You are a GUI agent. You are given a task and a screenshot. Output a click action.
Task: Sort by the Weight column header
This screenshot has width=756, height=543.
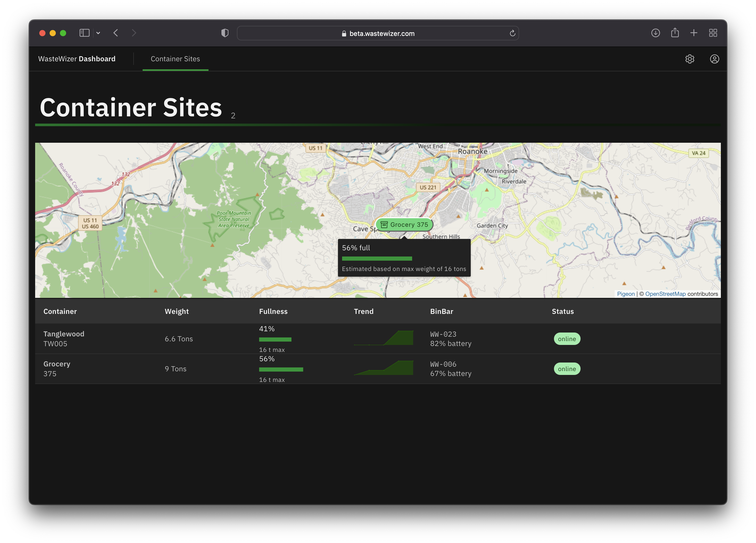pyautogui.click(x=177, y=311)
